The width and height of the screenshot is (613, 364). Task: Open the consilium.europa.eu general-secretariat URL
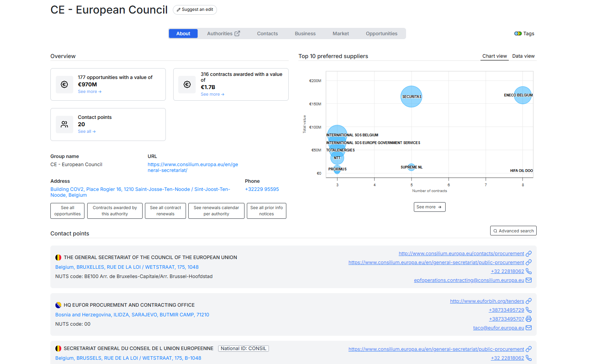(193, 167)
